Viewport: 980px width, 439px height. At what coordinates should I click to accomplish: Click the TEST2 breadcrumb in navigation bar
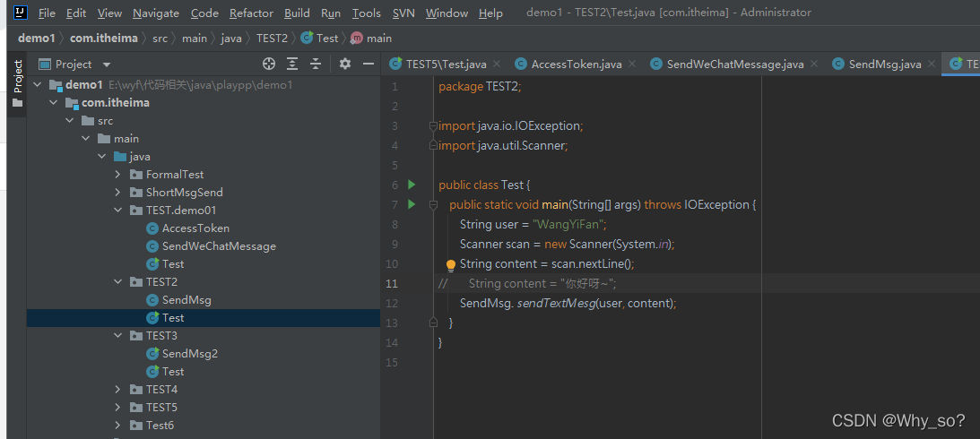point(272,39)
